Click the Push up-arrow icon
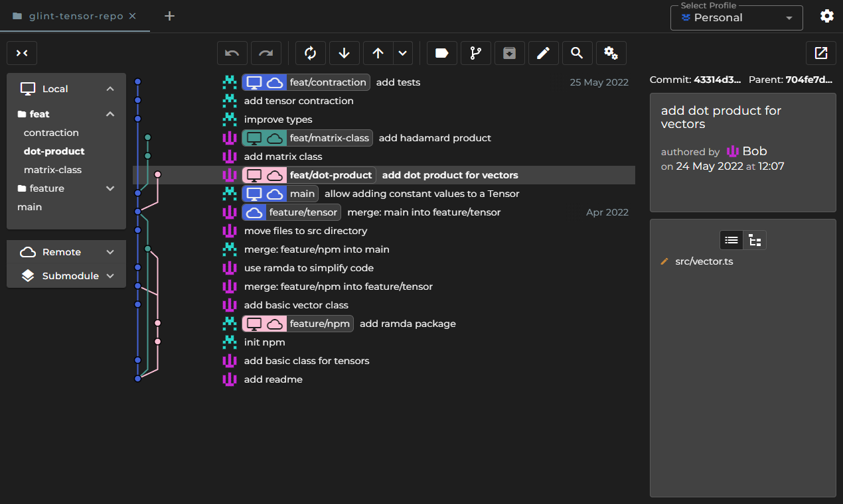This screenshot has width=843, height=504. tap(378, 53)
